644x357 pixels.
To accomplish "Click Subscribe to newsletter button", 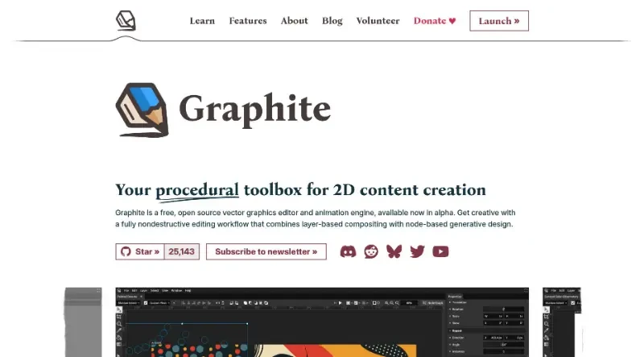I will [x=266, y=251].
